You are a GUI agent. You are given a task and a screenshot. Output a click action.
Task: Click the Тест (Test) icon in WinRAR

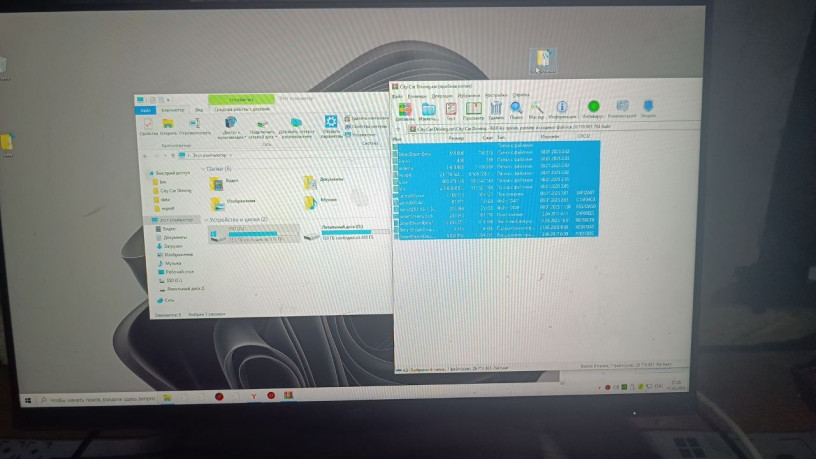click(x=451, y=111)
